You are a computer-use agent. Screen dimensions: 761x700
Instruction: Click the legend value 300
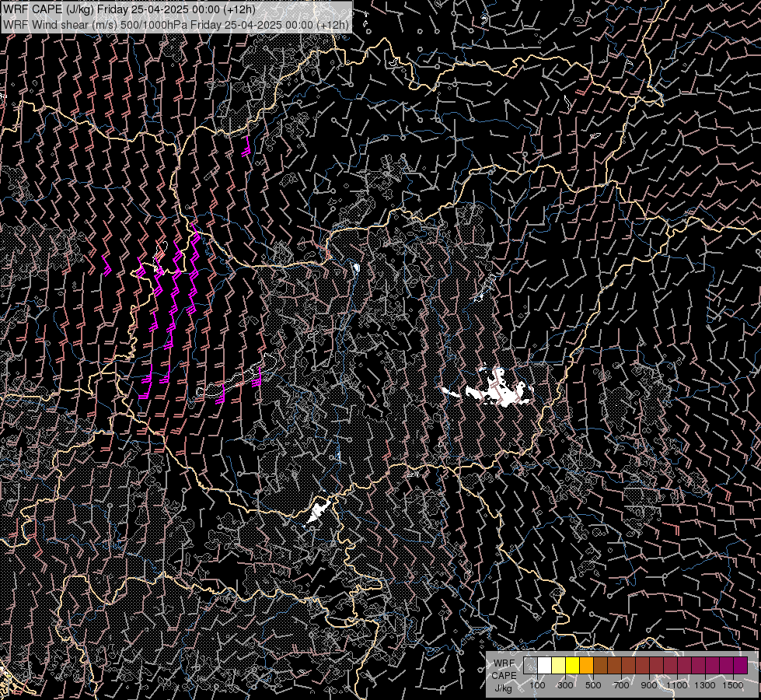[565, 685]
